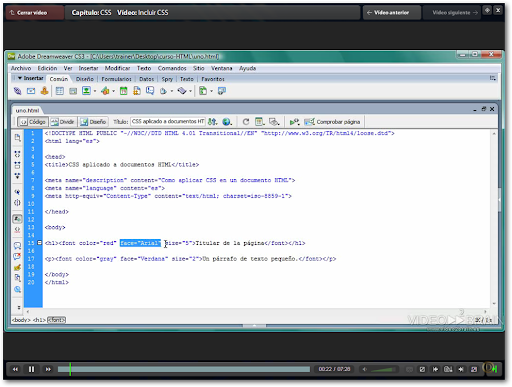The image size is (512, 387).
Task: Go to Video siguiente
Action: tap(451, 13)
